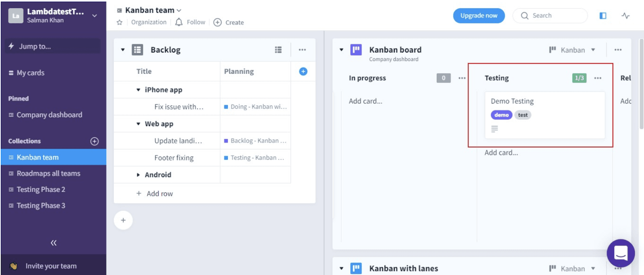This screenshot has width=644, height=275.
Task: Add card to Testing column
Action: (501, 153)
